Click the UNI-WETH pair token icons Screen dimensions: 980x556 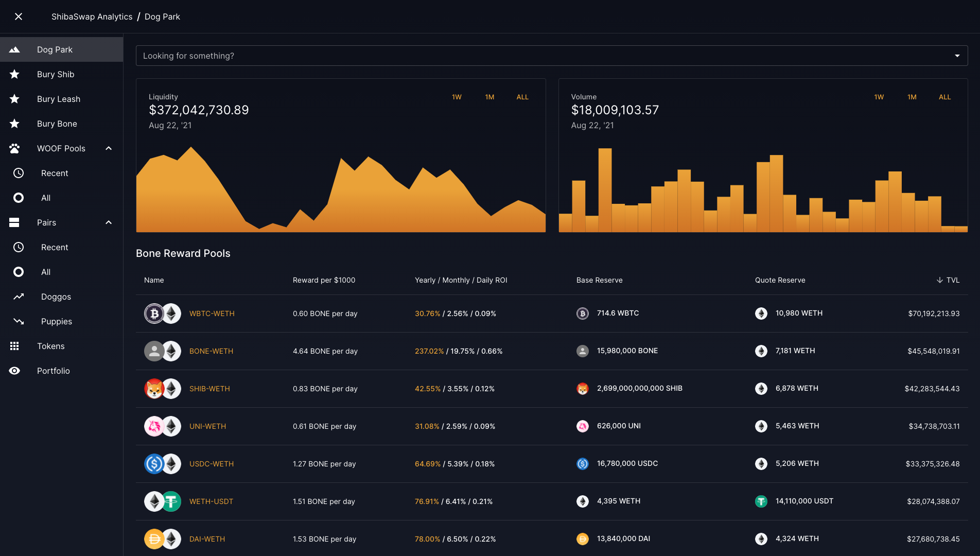pyautogui.click(x=163, y=426)
